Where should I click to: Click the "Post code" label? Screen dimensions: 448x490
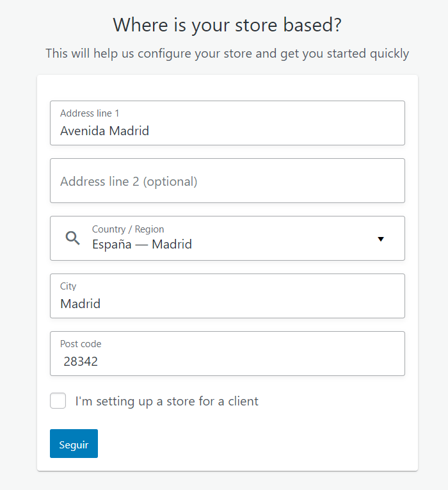coord(81,344)
